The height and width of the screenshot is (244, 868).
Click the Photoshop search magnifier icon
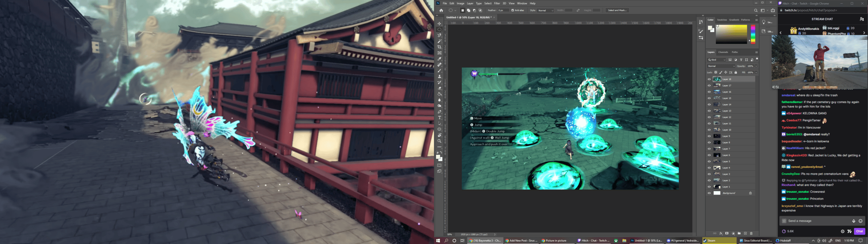tap(756, 11)
